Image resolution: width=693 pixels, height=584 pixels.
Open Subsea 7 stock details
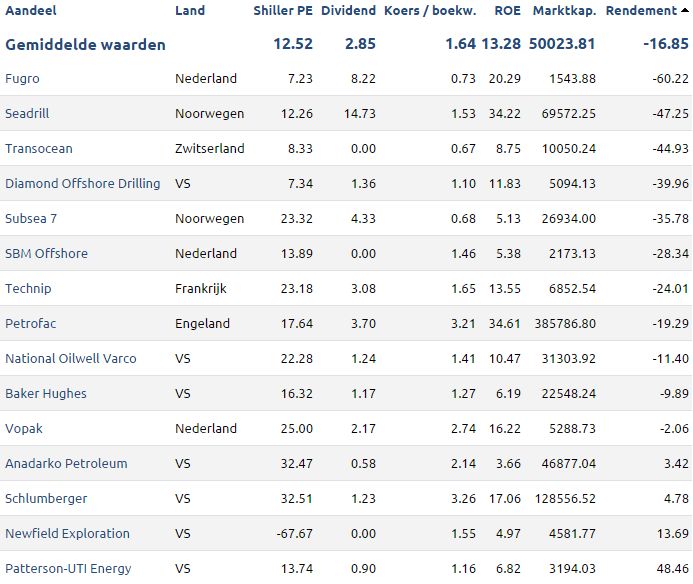point(31,218)
